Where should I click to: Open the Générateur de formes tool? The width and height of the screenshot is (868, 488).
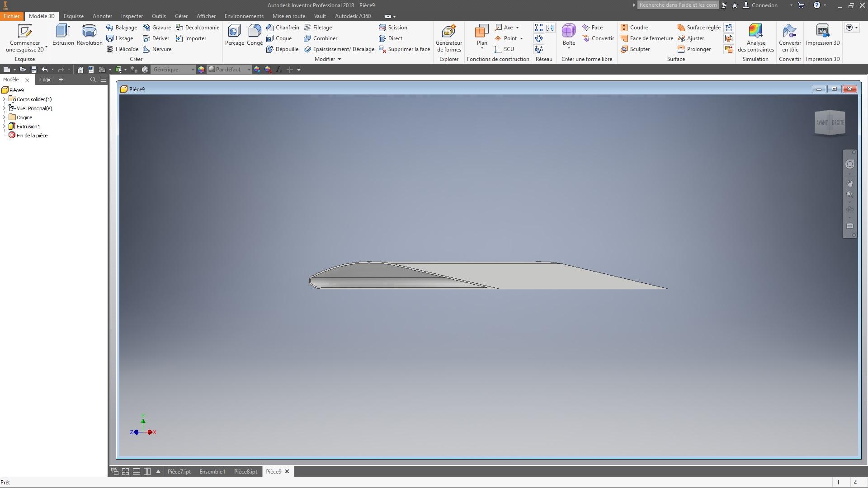[x=448, y=38]
